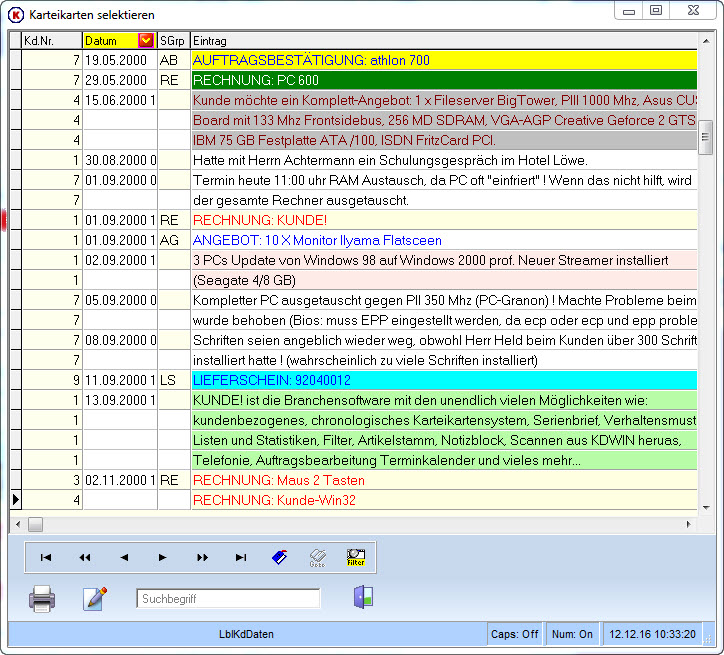Print the Karteikarten list
This screenshot has width=724, height=655.
tap(42, 599)
